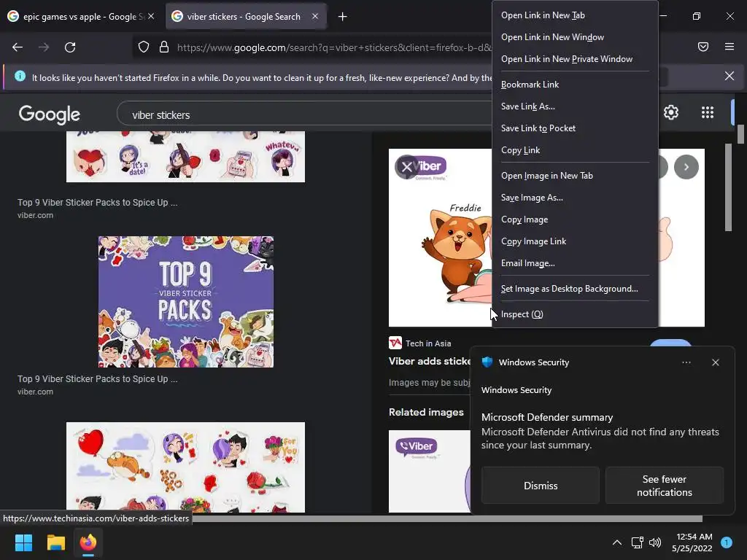Click the page vertical scrollbar thumb
Image resolution: width=747 pixels, height=560 pixels.
coord(740,134)
